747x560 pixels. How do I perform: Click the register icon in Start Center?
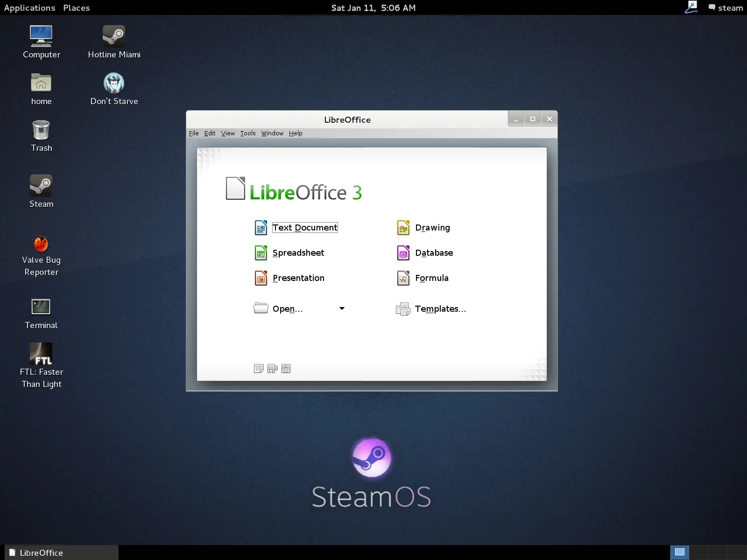(259, 369)
